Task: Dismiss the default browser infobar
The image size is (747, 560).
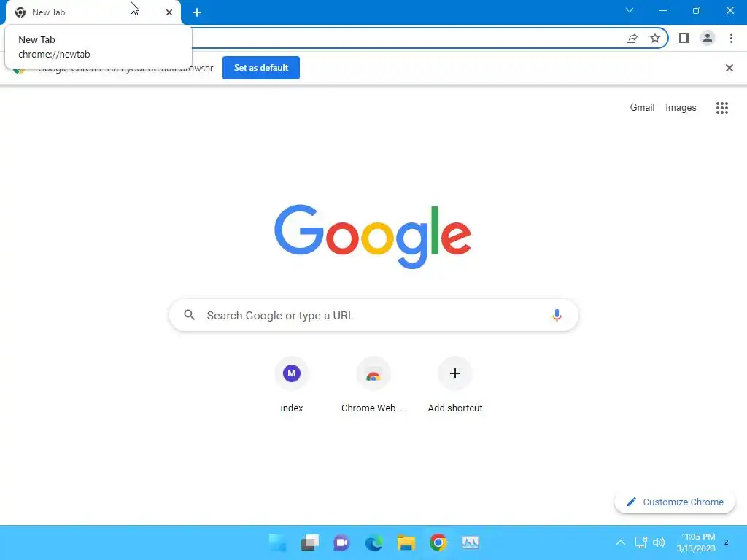Action: [729, 68]
